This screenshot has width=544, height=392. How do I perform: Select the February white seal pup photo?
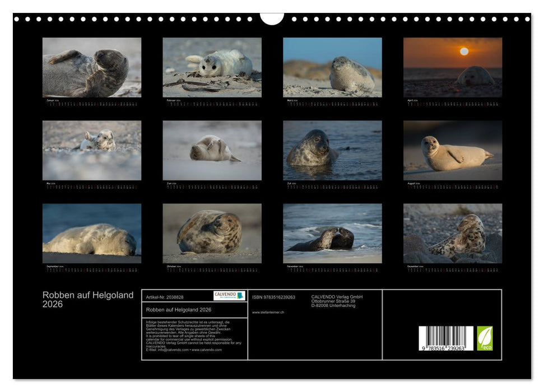tap(212, 67)
